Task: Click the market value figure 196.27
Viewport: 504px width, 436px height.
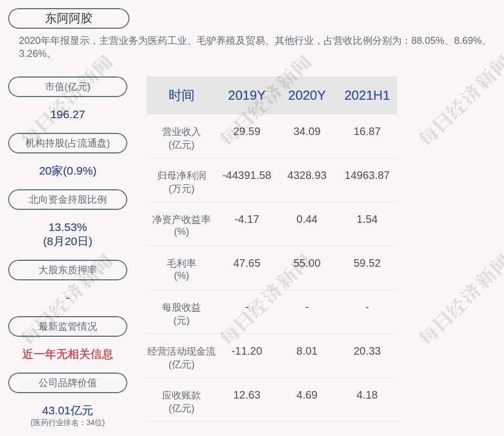Action: (x=68, y=114)
